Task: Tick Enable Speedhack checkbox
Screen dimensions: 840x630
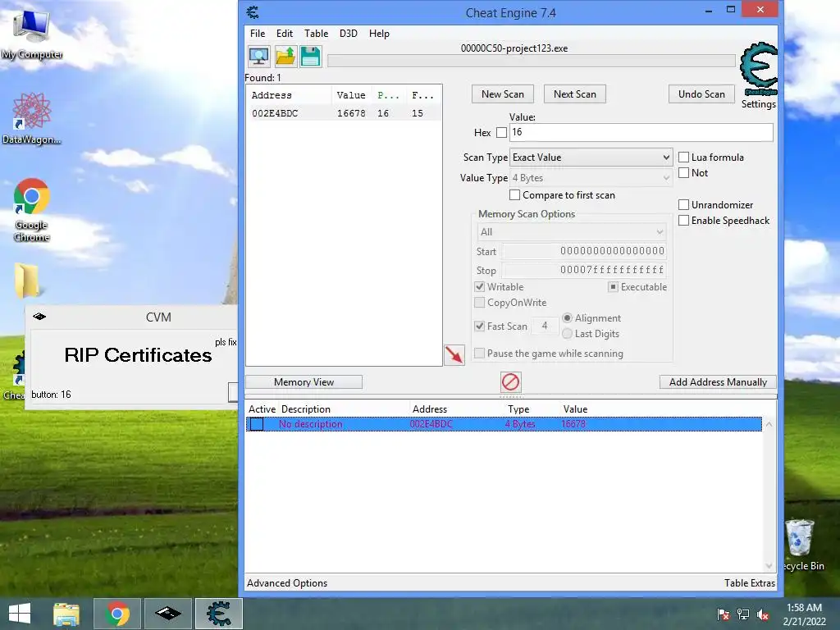Action: pyautogui.click(x=683, y=220)
